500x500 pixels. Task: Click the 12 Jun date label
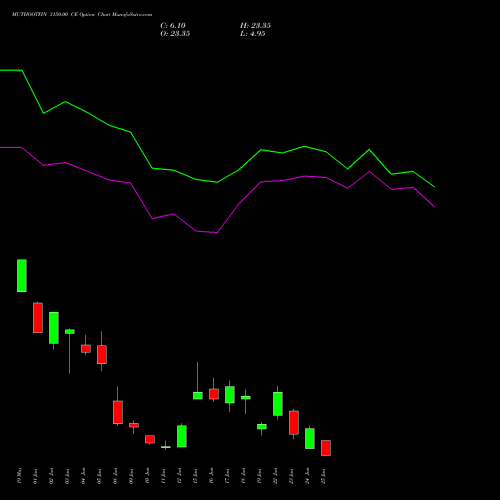click(179, 476)
